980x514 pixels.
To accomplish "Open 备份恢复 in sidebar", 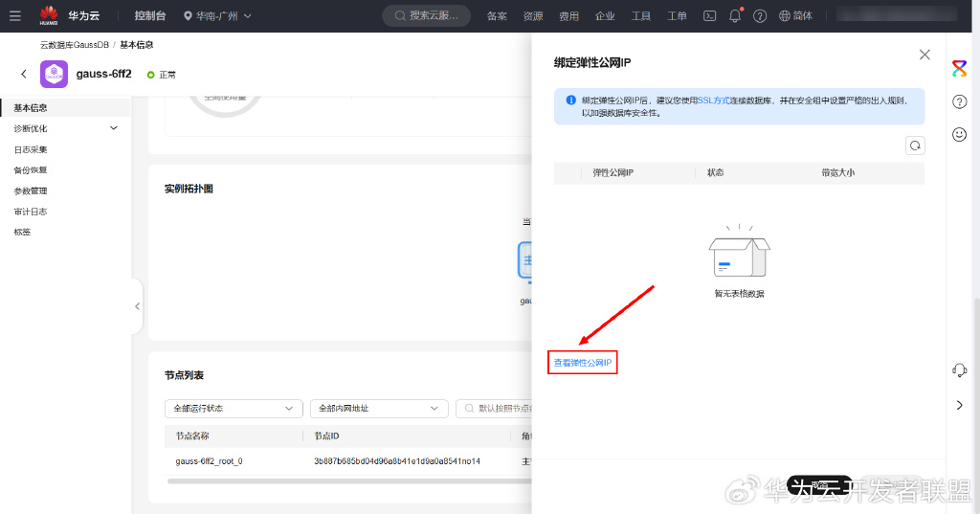I will pos(31,170).
